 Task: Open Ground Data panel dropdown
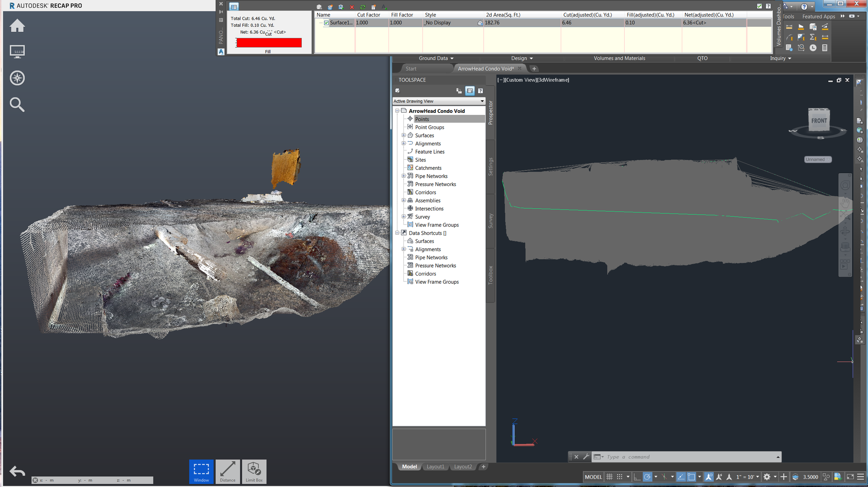436,58
